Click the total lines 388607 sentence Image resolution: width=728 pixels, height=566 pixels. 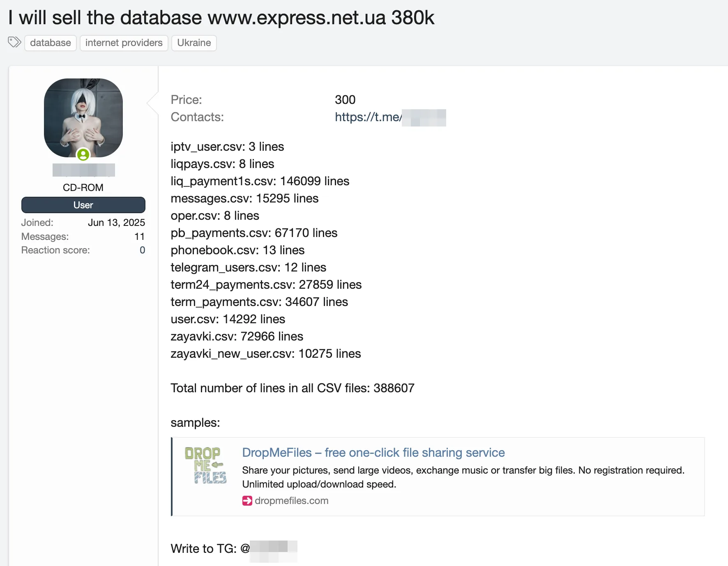click(x=293, y=388)
